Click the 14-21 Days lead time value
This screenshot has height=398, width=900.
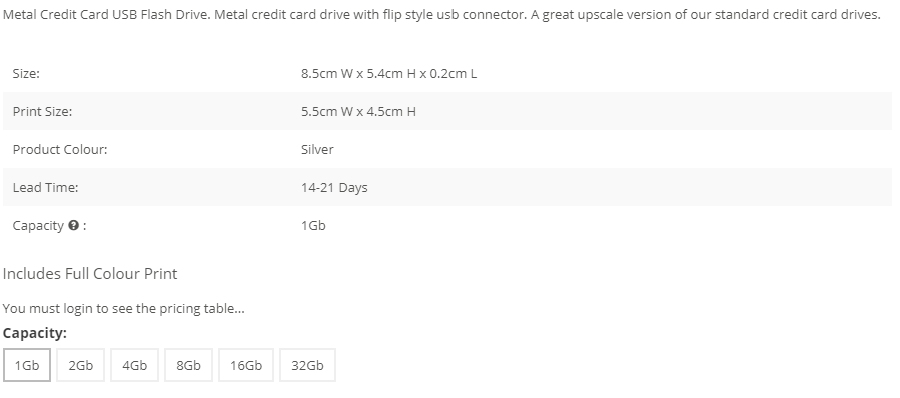tap(334, 187)
